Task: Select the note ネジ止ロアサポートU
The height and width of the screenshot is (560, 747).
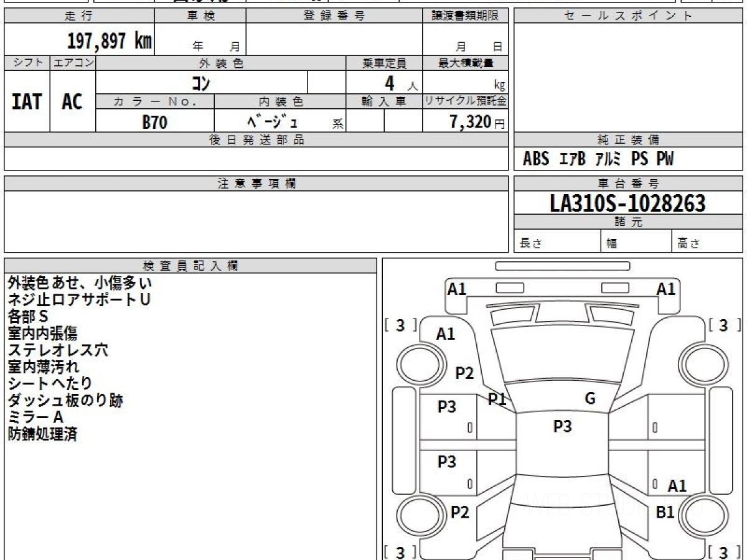Action: pyautogui.click(x=79, y=300)
